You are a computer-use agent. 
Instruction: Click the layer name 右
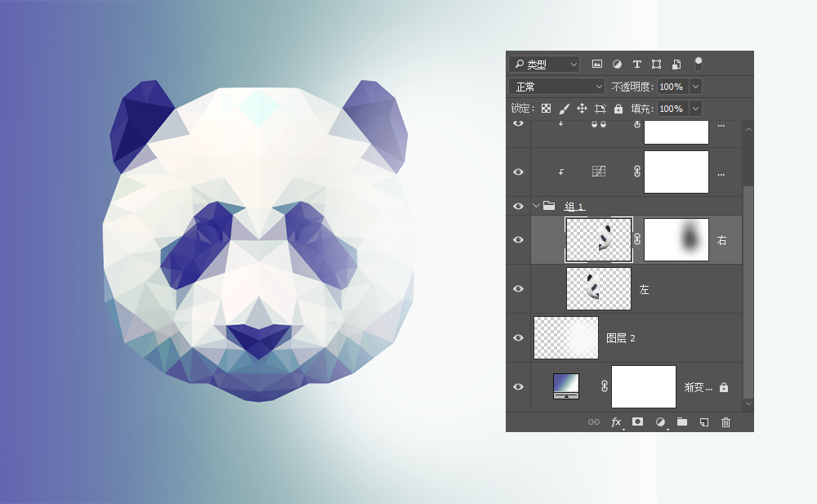click(721, 240)
